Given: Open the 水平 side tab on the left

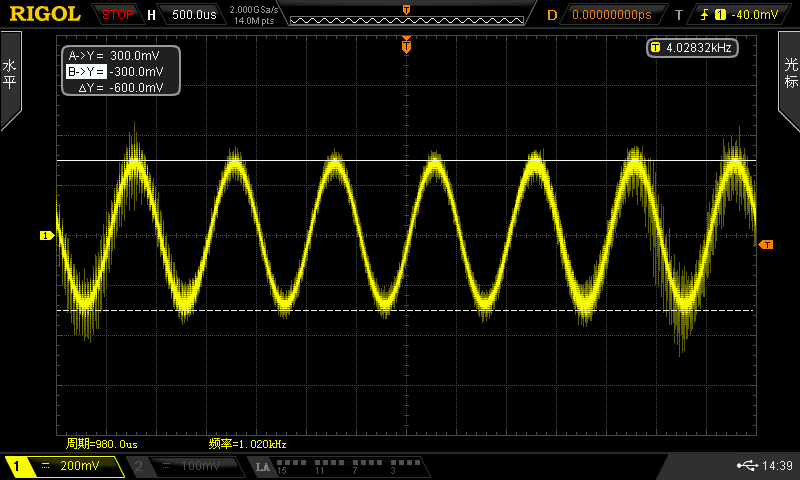Looking at the screenshot, I should [x=10, y=75].
